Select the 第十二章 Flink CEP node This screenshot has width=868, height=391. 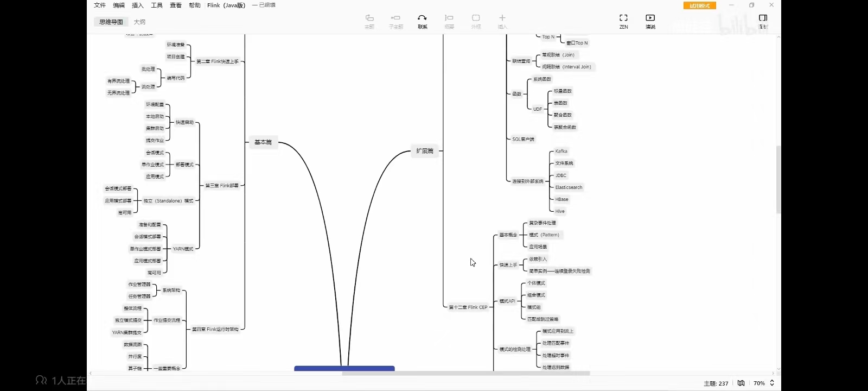468,307
